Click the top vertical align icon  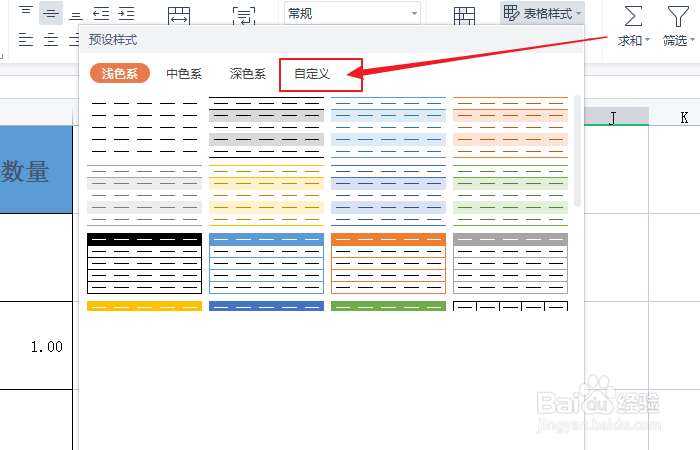[26, 11]
